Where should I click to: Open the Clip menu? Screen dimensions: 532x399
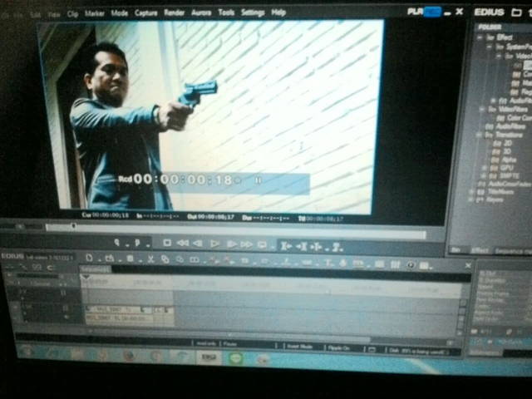72,14
